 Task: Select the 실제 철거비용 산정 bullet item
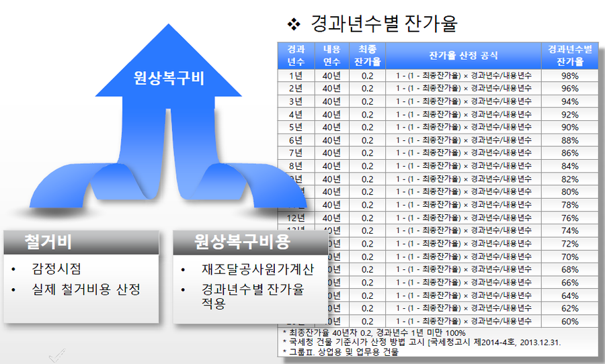pyautogui.click(x=86, y=289)
